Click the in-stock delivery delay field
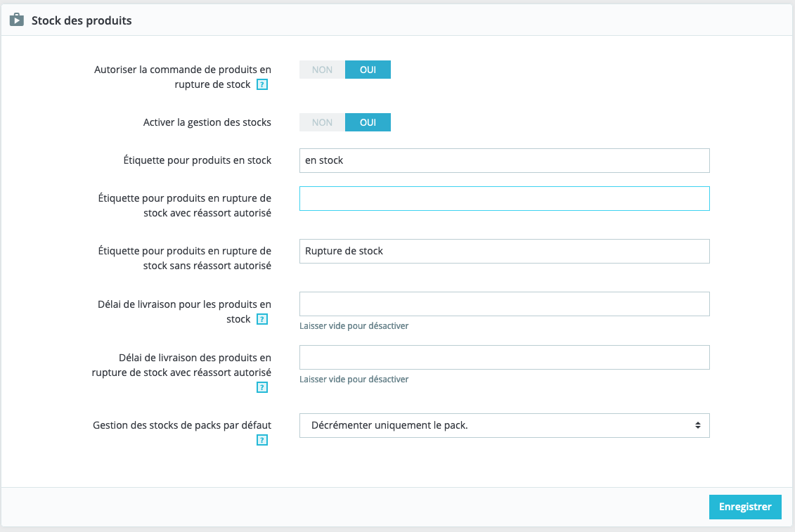Image resolution: width=795 pixels, height=532 pixels. click(x=504, y=304)
